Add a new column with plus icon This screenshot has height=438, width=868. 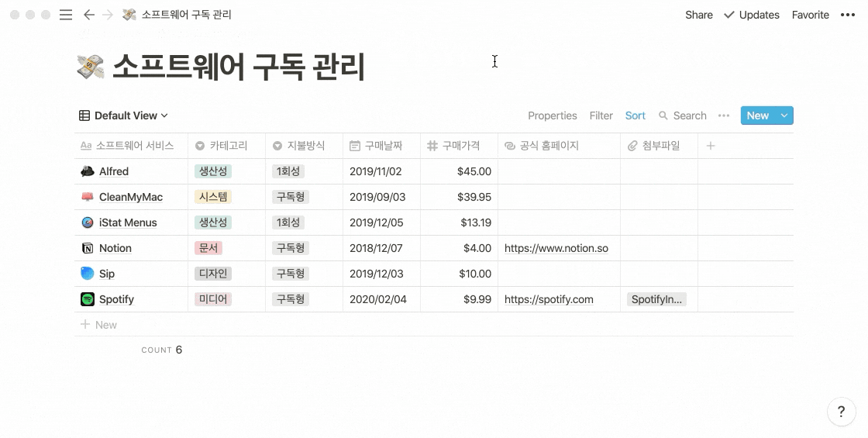click(711, 146)
